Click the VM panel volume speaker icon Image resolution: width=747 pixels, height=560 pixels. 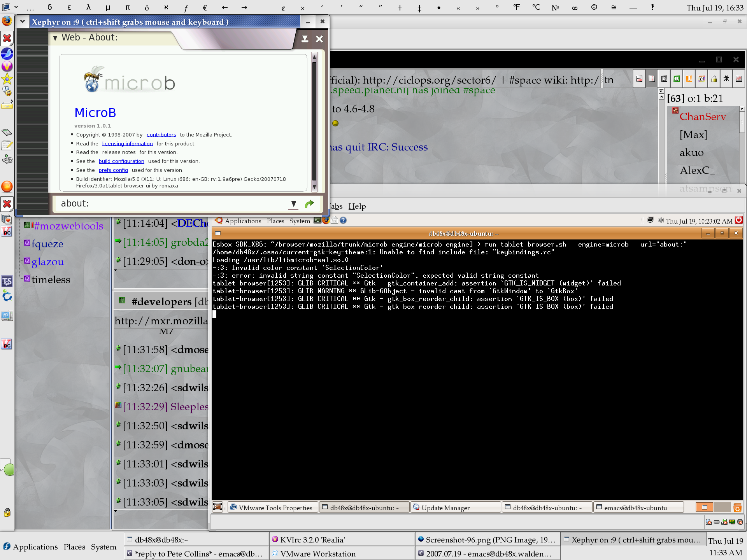tap(661, 220)
